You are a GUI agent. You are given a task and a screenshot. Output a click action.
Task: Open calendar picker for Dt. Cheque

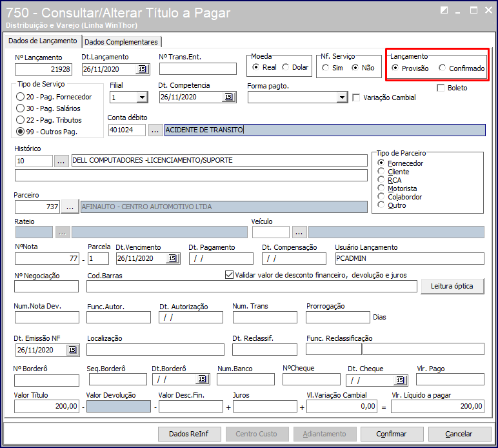point(400,380)
